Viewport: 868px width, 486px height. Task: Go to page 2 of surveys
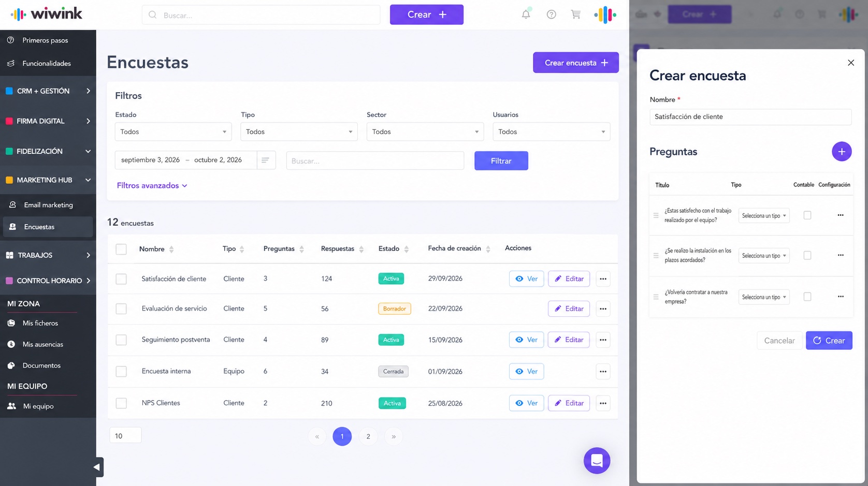coord(368,436)
